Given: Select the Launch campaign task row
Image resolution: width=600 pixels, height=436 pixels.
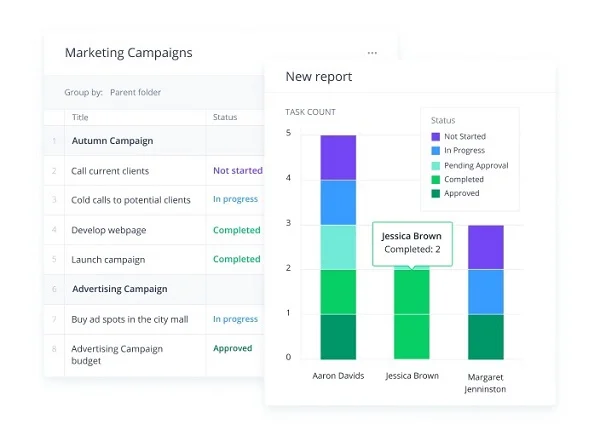Looking at the screenshot, I should (x=108, y=260).
